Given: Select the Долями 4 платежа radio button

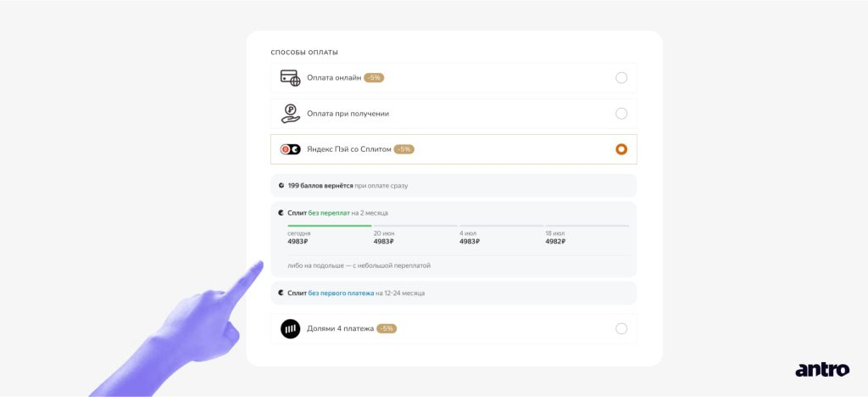Looking at the screenshot, I should click(x=621, y=329).
